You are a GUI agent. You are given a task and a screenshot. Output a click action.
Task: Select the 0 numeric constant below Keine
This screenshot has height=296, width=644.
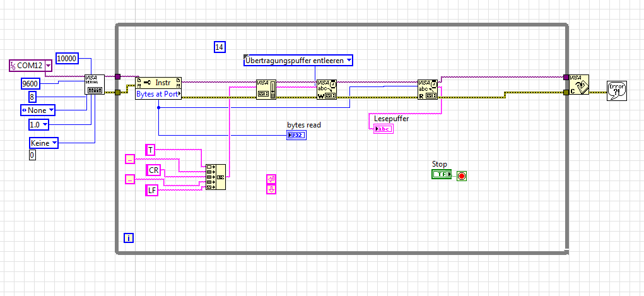(32, 155)
